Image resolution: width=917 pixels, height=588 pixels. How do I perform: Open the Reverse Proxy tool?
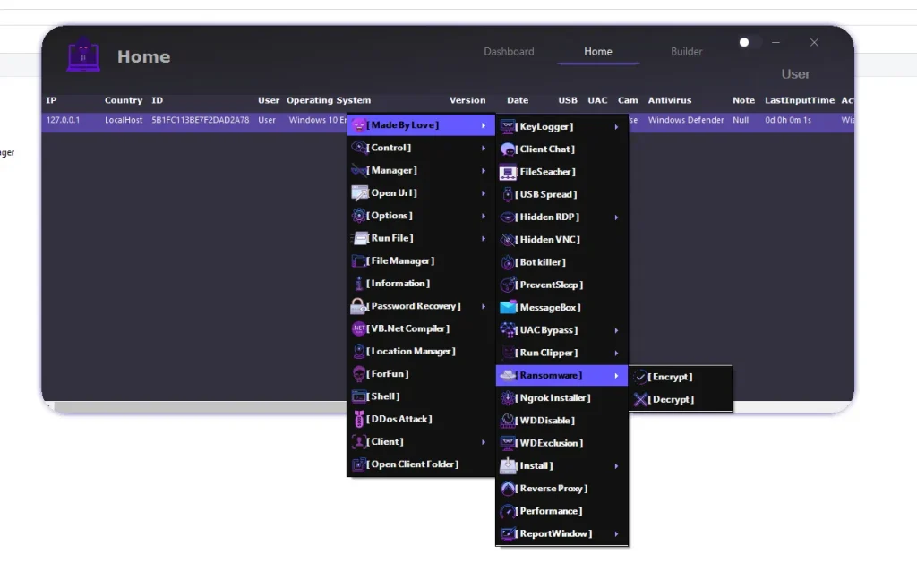(x=549, y=488)
